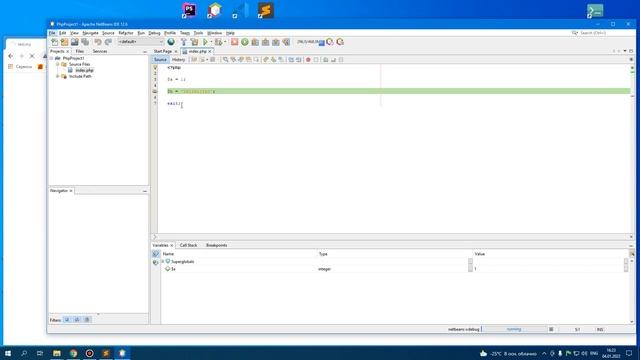The height and width of the screenshot is (360, 640).
Task: Switch to the Breakpoints tab
Action: (x=216, y=245)
